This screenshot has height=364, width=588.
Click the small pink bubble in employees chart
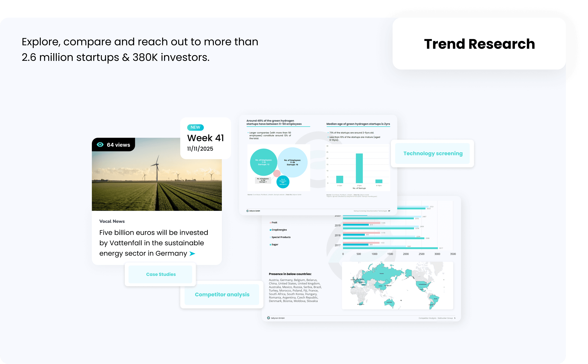point(277,173)
